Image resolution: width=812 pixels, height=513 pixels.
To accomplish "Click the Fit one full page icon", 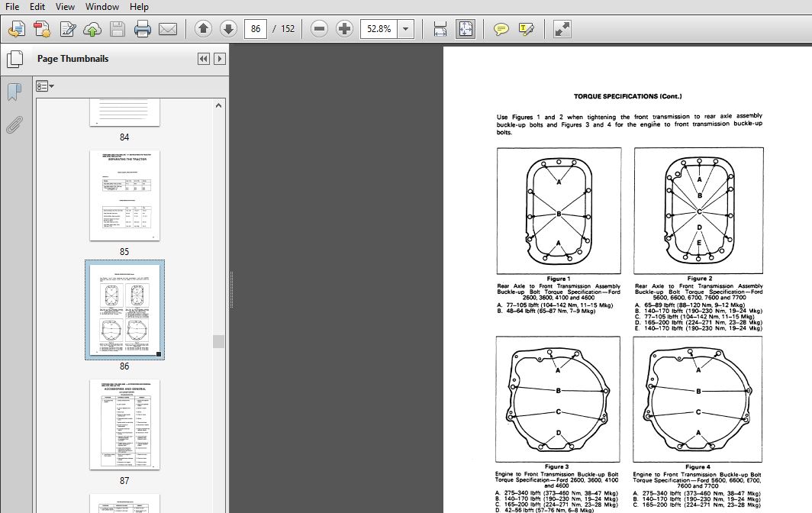I will click(x=466, y=29).
